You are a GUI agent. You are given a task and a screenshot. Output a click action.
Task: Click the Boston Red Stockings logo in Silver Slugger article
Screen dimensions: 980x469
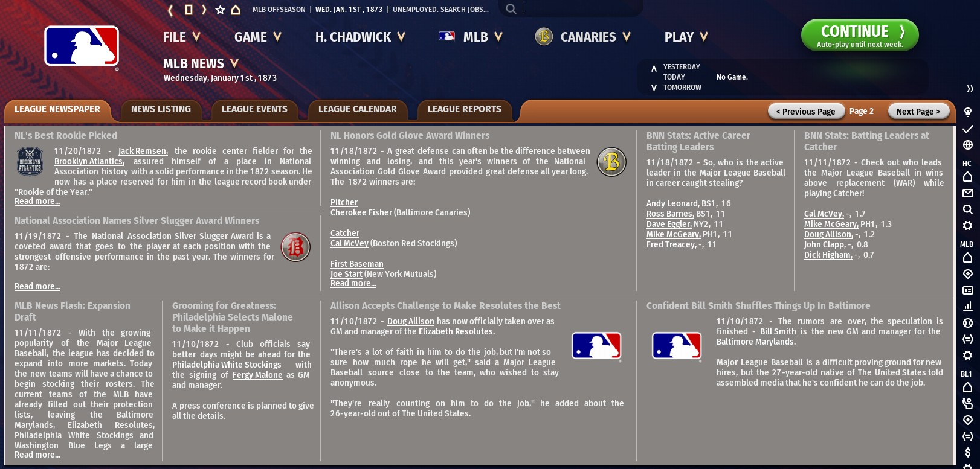[x=295, y=247]
